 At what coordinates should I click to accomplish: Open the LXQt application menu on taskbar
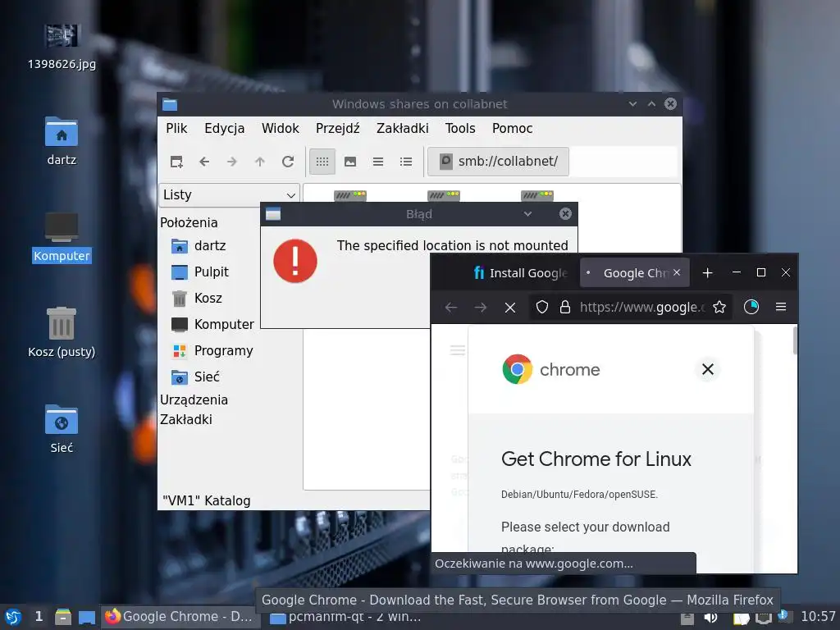coord(13,617)
